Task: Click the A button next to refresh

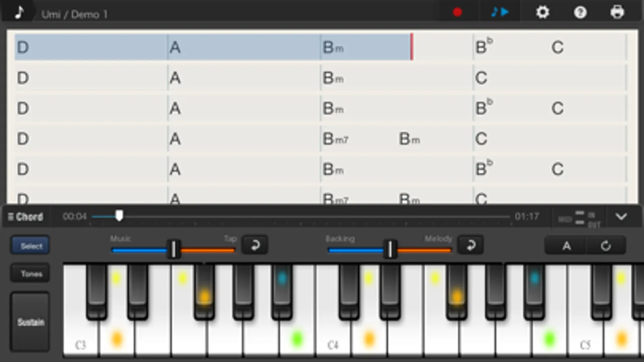Action: (x=566, y=245)
